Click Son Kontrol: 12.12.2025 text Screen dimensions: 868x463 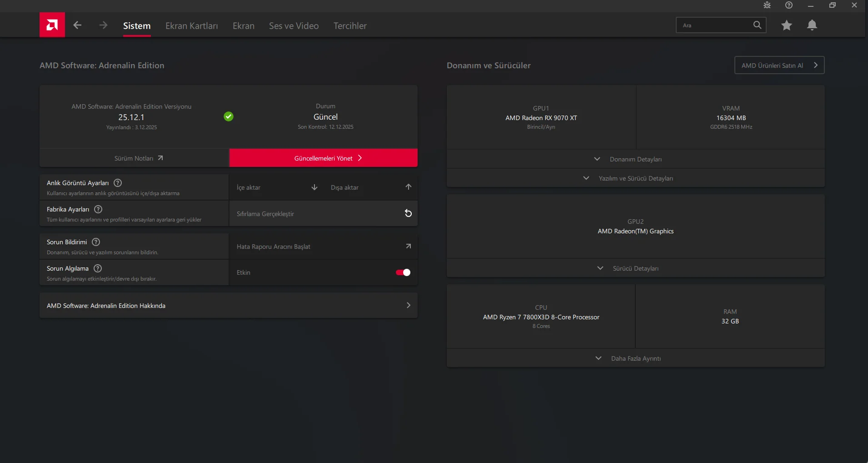coord(326,127)
